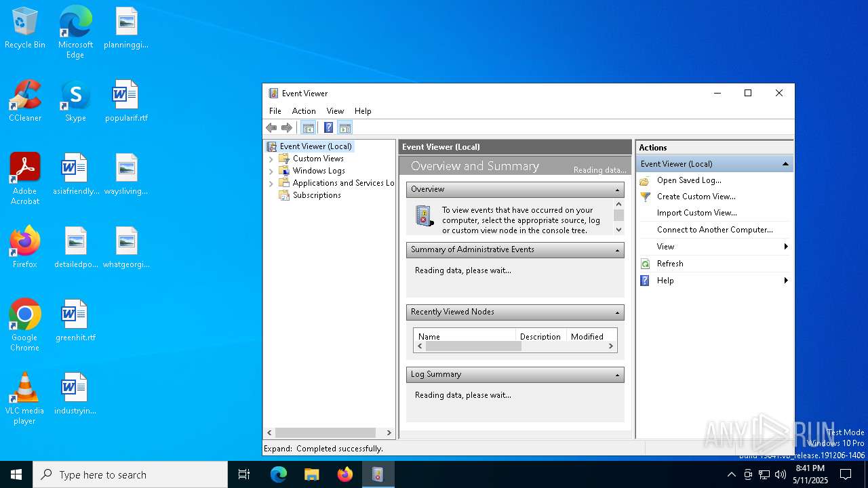Click the Modified column header
Viewport: 868px width, 488px height.
point(591,336)
